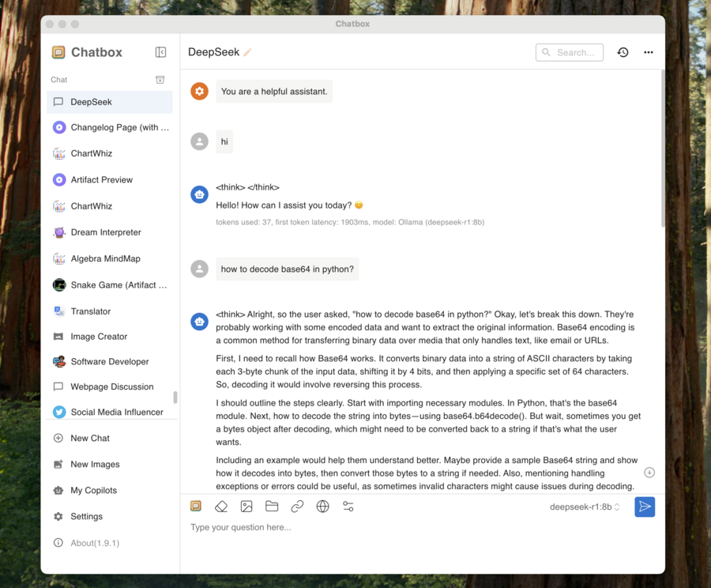The width and height of the screenshot is (711, 588).
Task: Toggle web browsing globe icon
Action: click(322, 507)
